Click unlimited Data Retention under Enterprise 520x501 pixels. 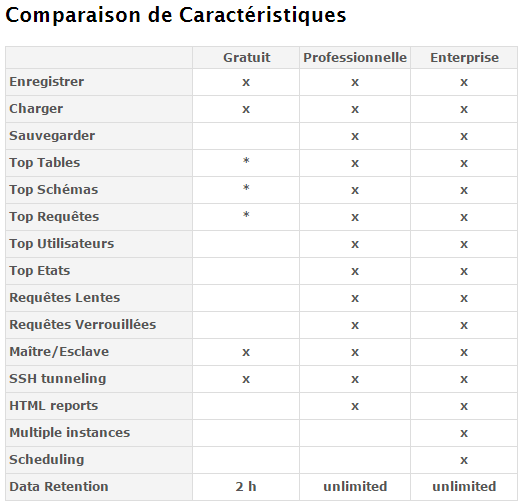tap(464, 487)
